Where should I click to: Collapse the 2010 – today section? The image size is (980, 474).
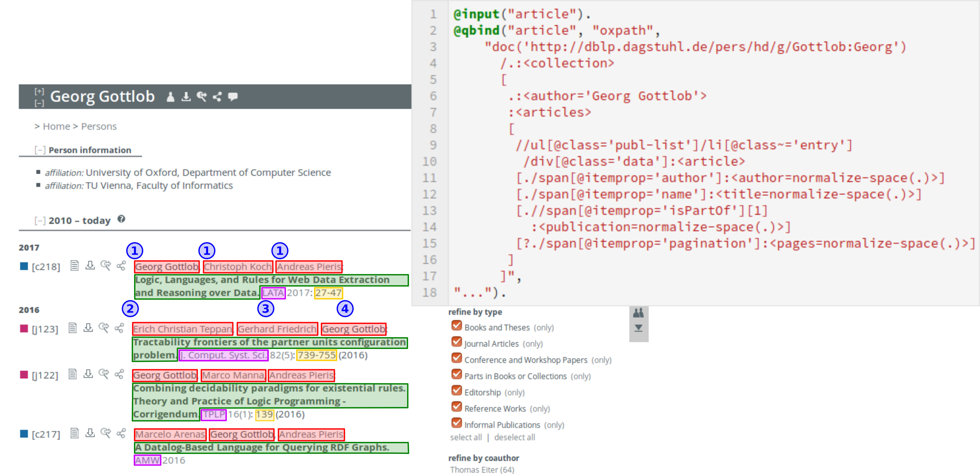40,220
